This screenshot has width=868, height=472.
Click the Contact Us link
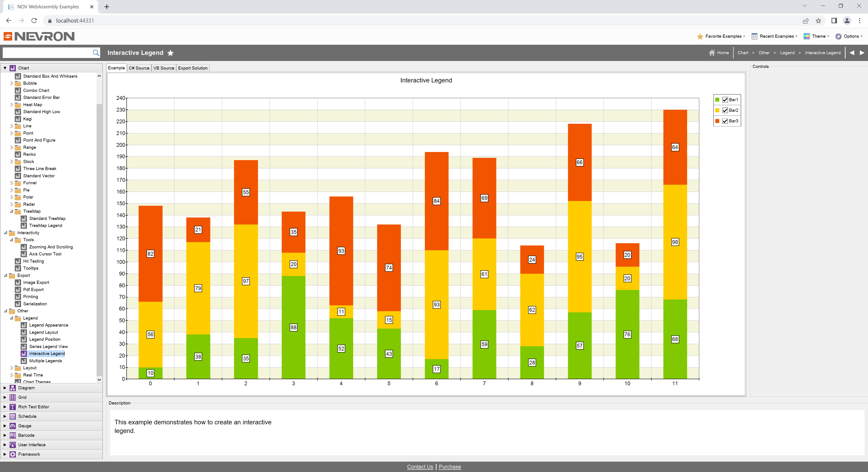(420, 467)
